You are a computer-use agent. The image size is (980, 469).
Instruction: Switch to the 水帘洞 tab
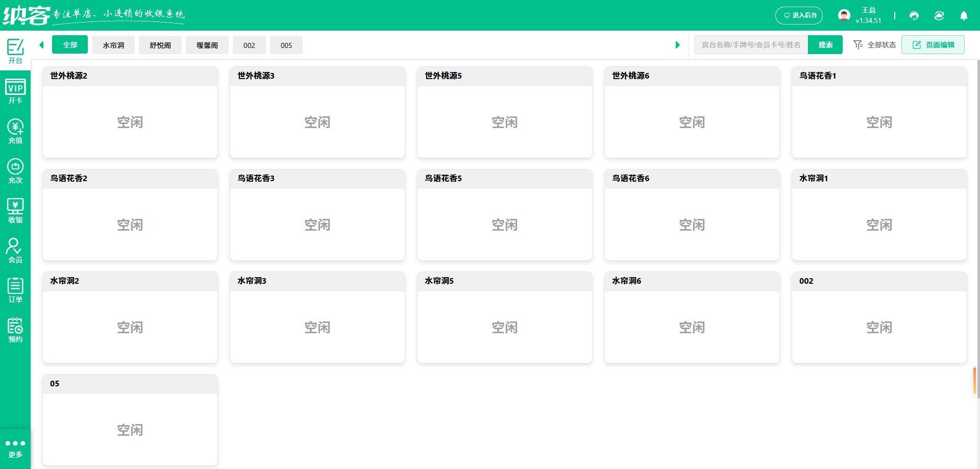(x=113, y=45)
